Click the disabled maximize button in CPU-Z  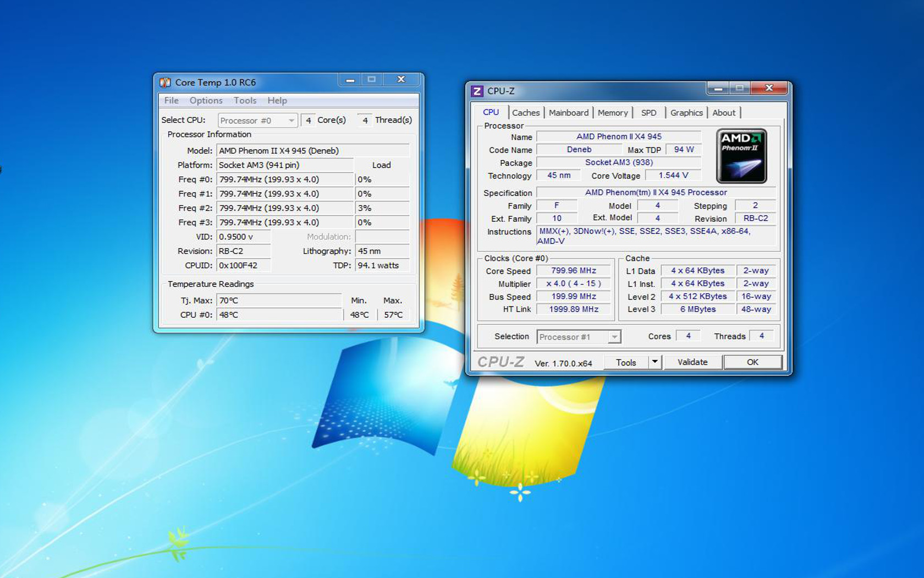[740, 88]
